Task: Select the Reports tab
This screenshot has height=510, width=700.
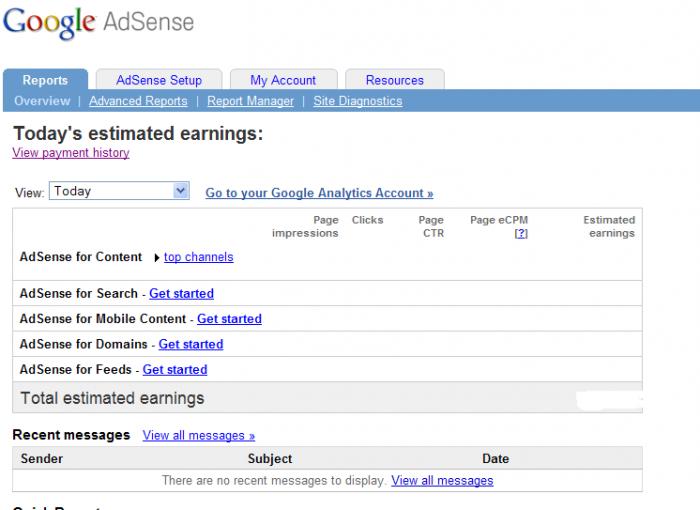Action: pyautogui.click(x=45, y=80)
